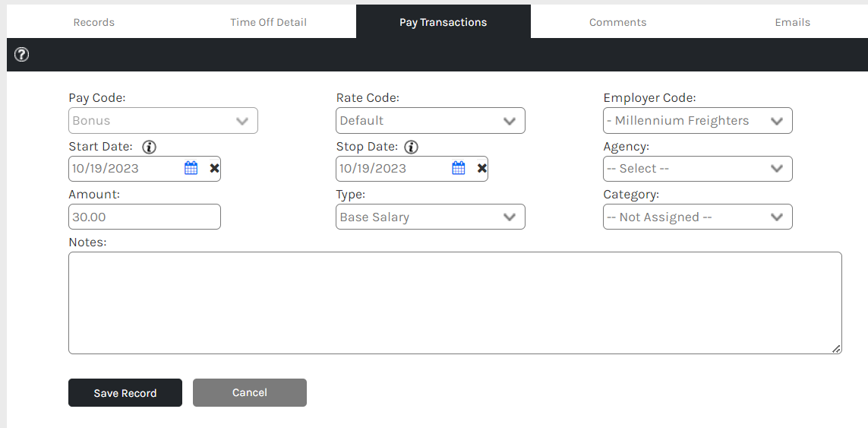Expand the Category Not Assigned dropdown

[697, 217]
